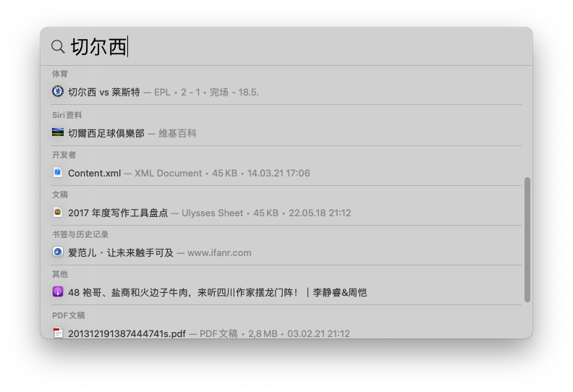Click the 其他 section header

(x=60, y=274)
